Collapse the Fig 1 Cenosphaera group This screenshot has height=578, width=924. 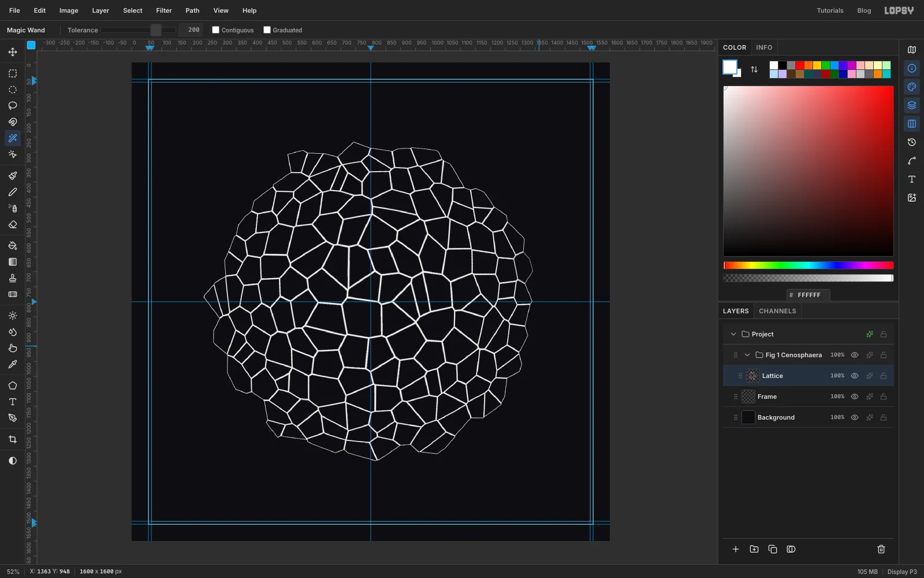click(x=747, y=355)
